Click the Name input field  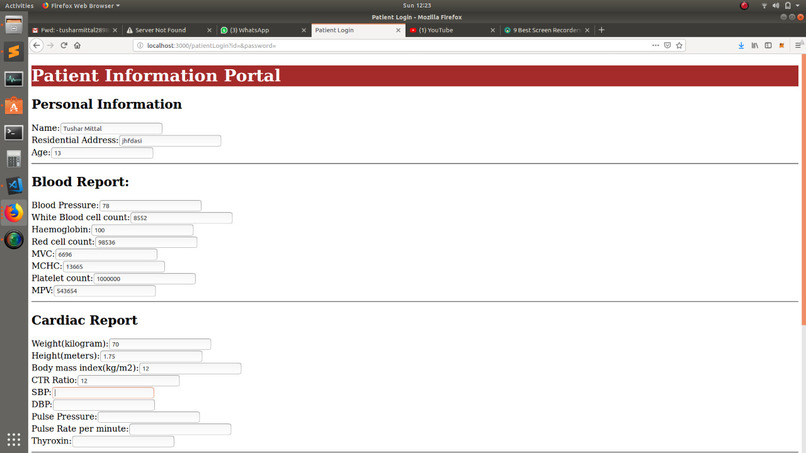pos(112,129)
